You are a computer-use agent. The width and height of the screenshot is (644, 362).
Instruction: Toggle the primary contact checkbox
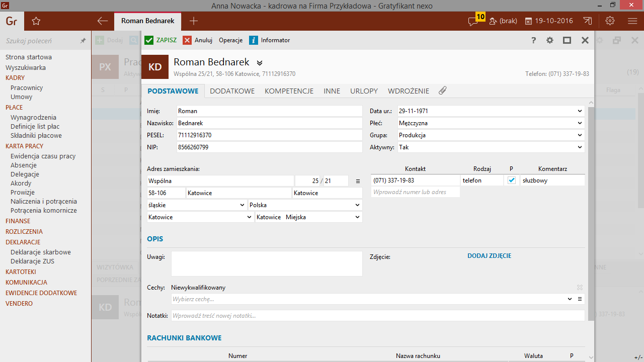[512, 180]
